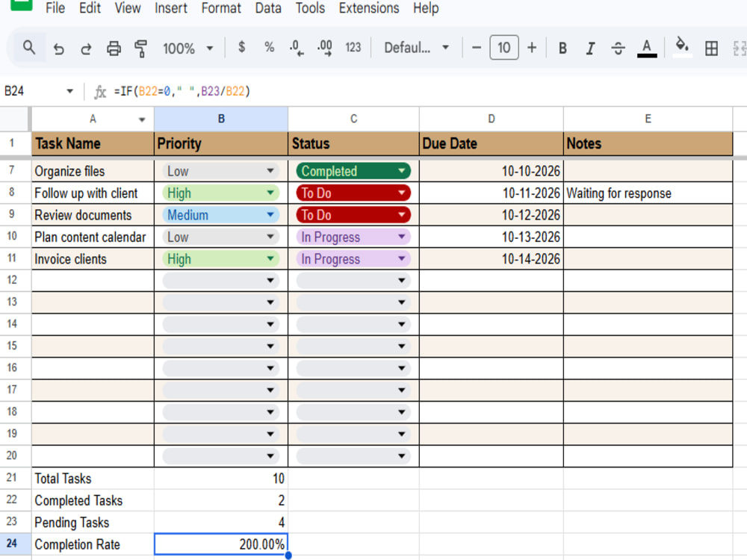Viewport: 747px width, 560px height.
Task: Select the Notes header cell
Action: click(x=648, y=143)
